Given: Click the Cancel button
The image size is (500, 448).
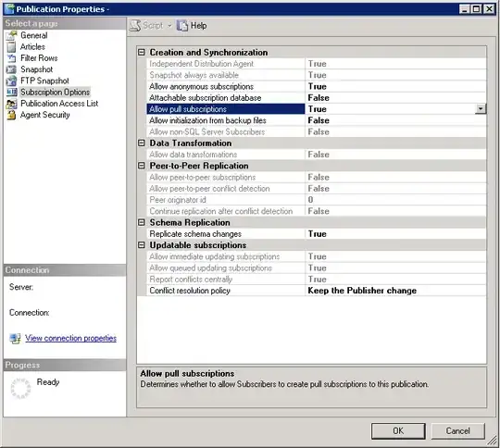Looking at the screenshot, I should 457,431.
